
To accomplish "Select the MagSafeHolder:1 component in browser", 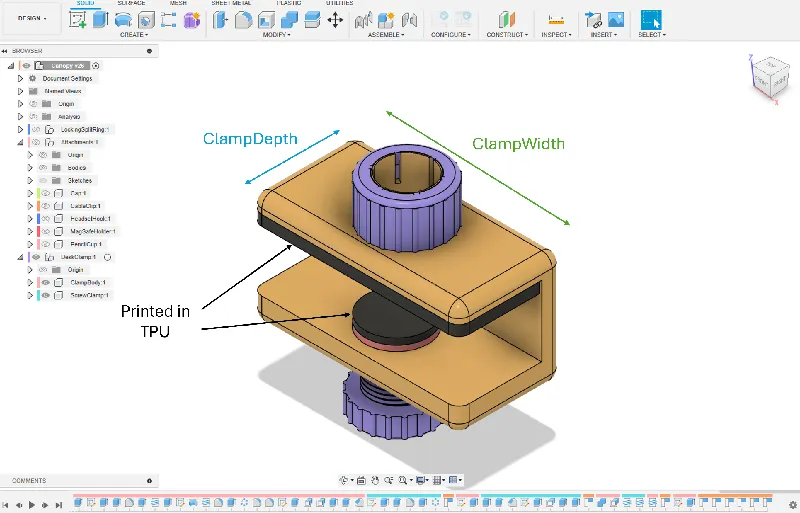I will click(91, 231).
